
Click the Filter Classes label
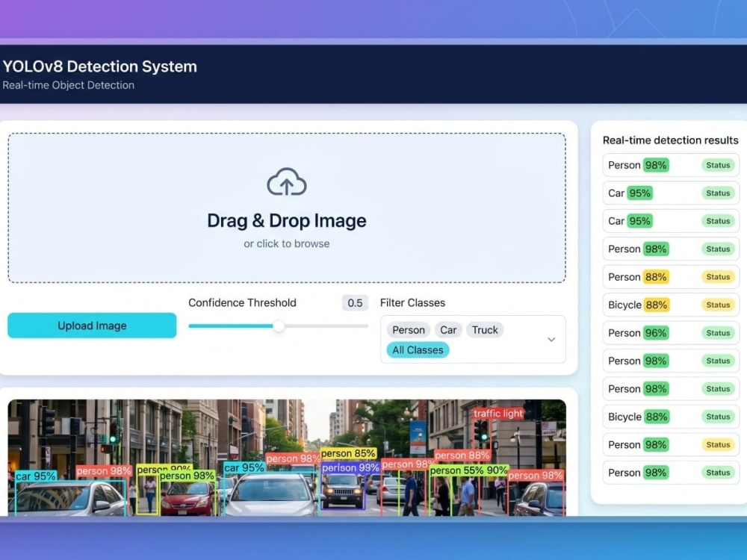tap(412, 303)
